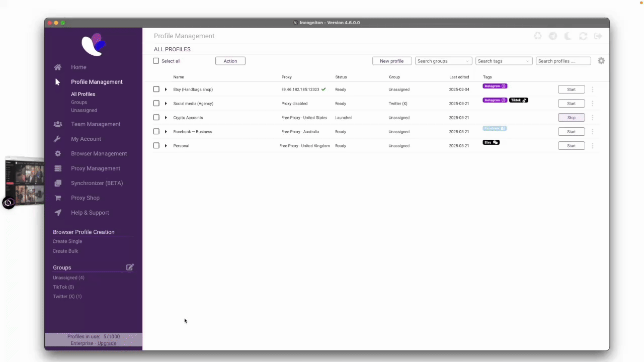Open Synchronizer (BETA) in sidebar

[97, 183]
